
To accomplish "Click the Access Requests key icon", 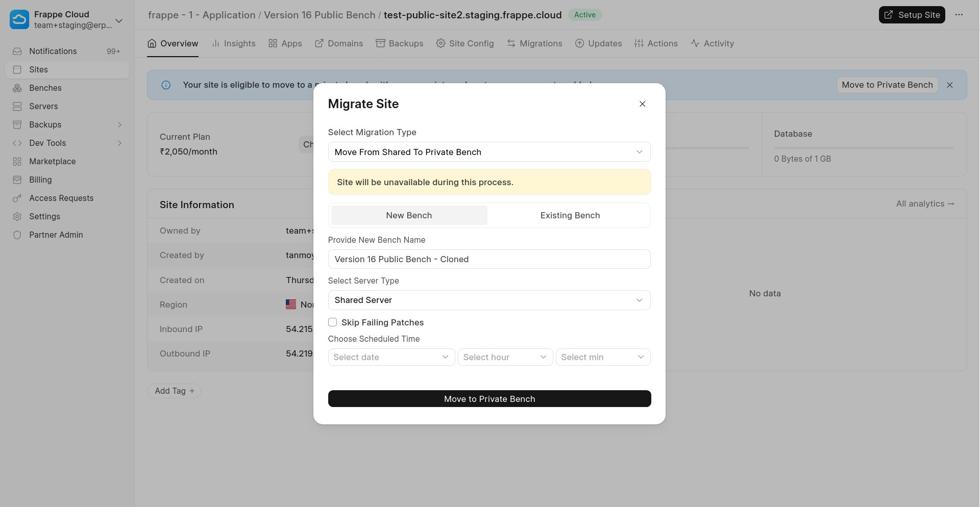I will 17,198.
